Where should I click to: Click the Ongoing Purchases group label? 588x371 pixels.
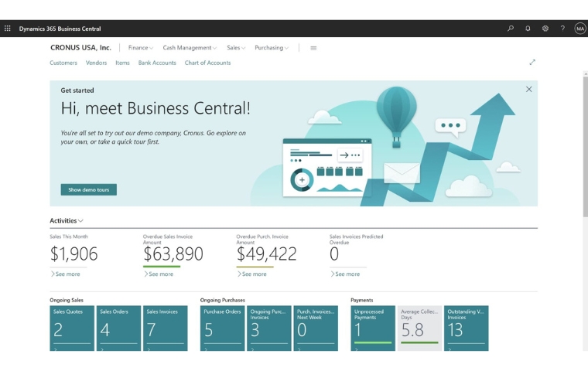pyautogui.click(x=222, y=300)
